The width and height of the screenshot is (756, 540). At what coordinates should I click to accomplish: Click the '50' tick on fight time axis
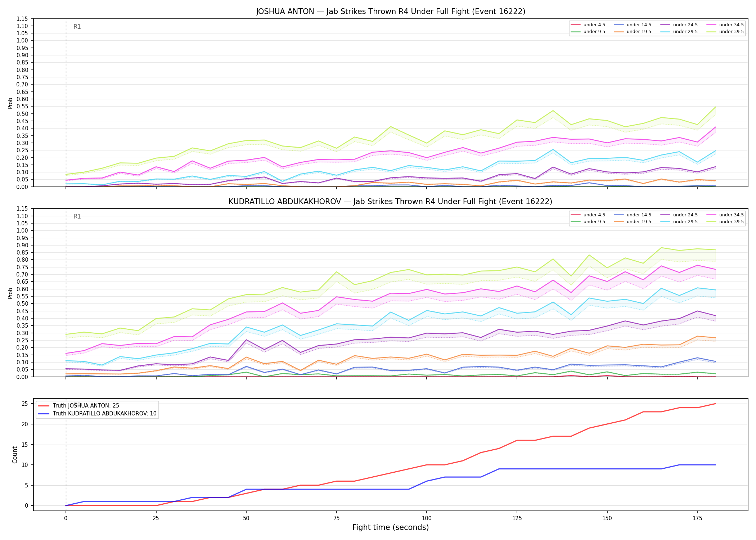(246, 518)
